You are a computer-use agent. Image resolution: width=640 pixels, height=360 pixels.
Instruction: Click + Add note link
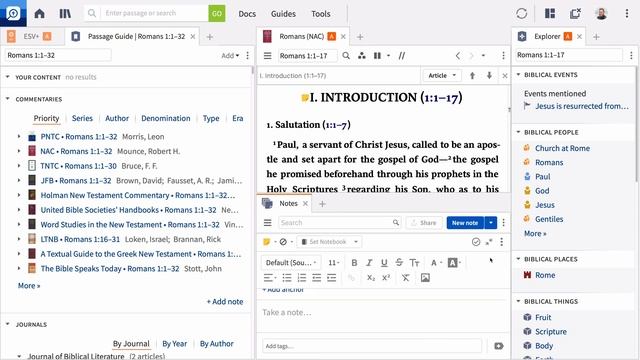pos(225,301)
